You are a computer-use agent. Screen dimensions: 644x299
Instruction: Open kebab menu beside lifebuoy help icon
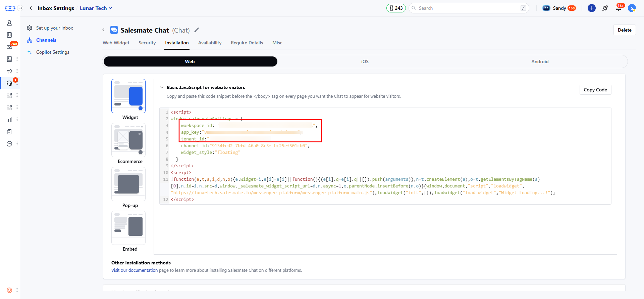[17, 290]
